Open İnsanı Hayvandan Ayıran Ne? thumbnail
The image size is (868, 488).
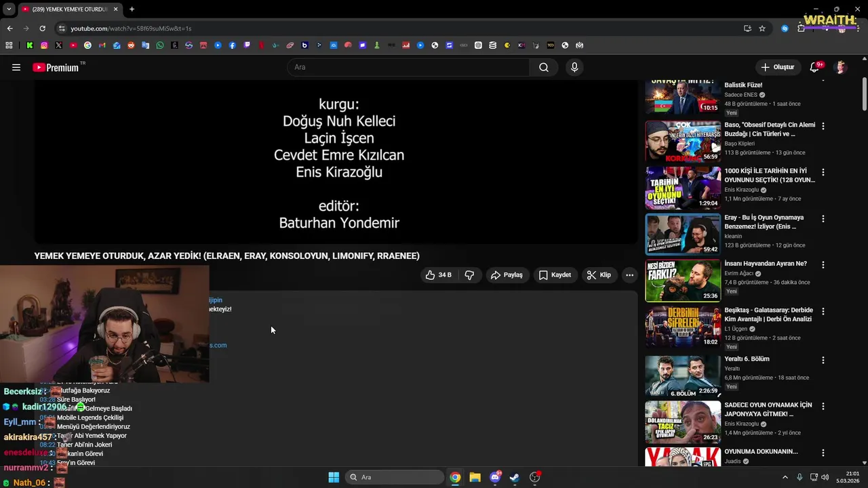coord(683,281)
